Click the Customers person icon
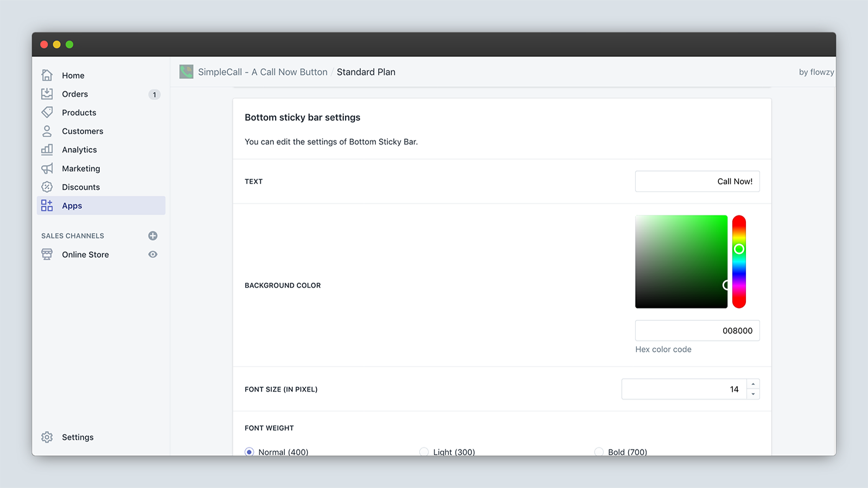Image resolution: width=868 pixels, height=488 pixels. [47, 131]
